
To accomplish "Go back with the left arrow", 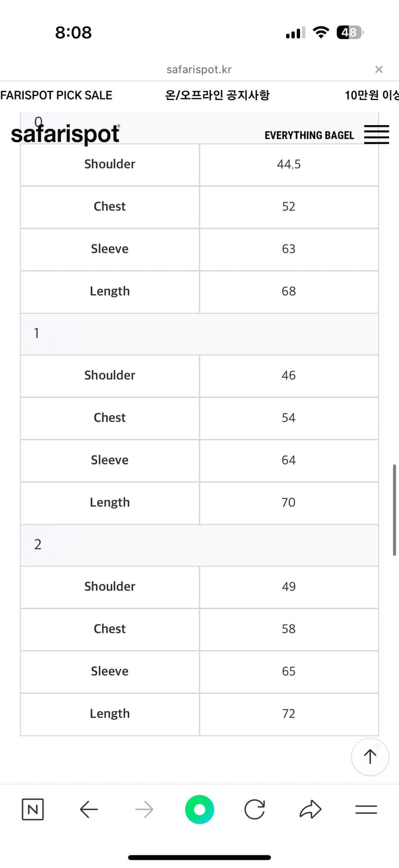I will point(88,809).
